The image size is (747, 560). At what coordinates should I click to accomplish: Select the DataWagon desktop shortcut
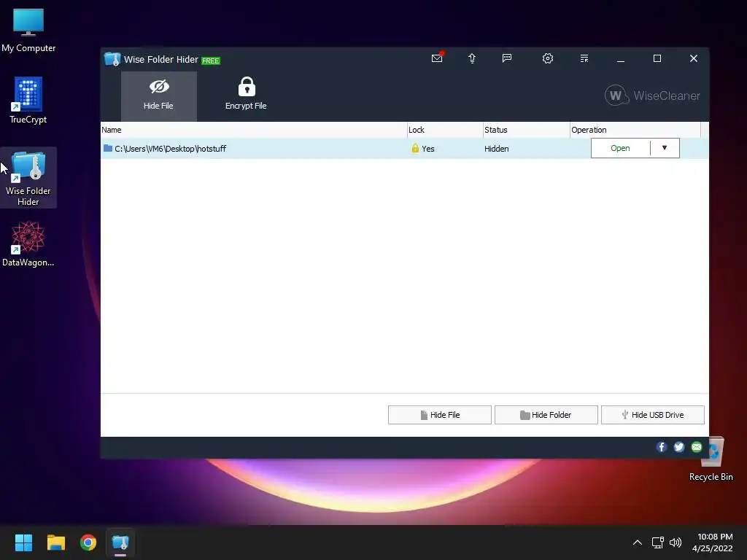point(28,244)
